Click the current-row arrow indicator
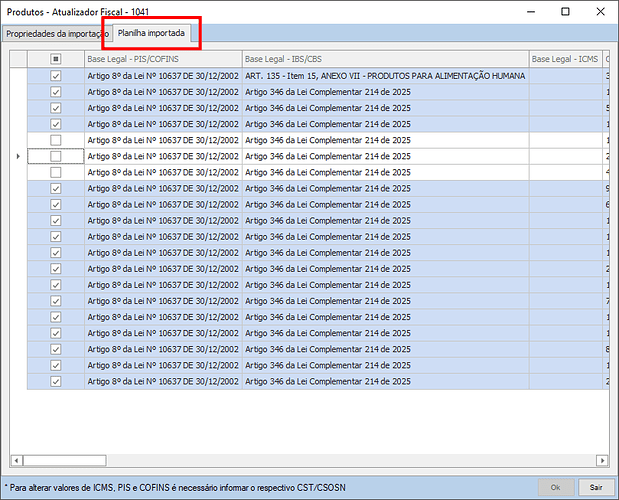Screen dimensions: 619x500 (18, 156)
